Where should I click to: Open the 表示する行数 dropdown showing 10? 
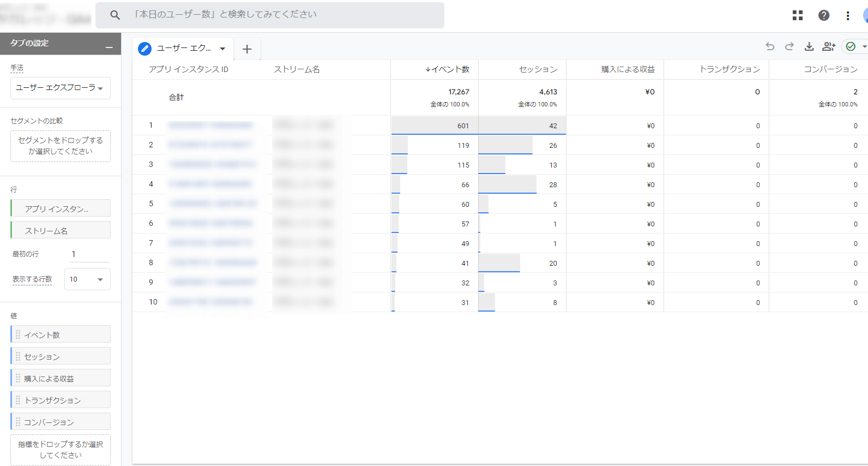[x=87, y=279]
